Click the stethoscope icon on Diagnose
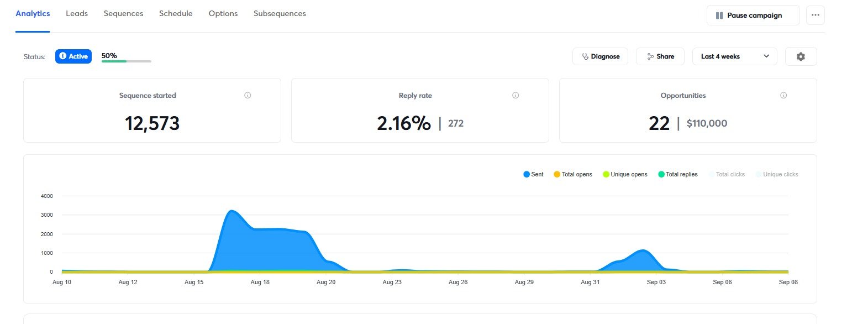The width and height of the screenshot is (868, 324). point(585,56)
